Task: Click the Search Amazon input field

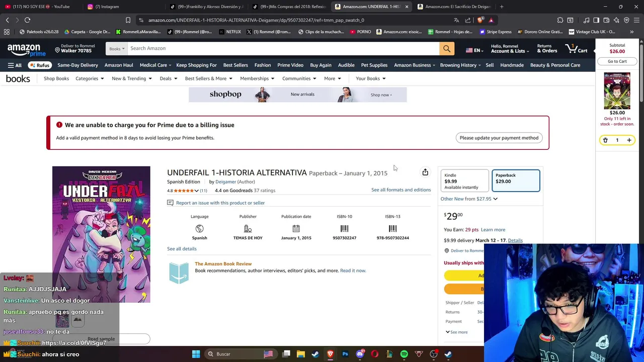Action: point(283,48)
